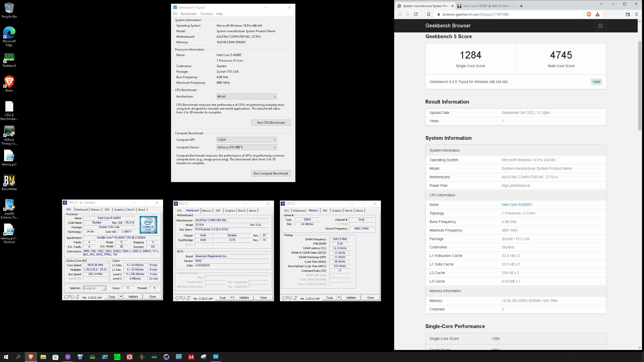Open File Explorer from the taskbar
The height and width of the screenshot is (362, 644).
click(43, 357)
